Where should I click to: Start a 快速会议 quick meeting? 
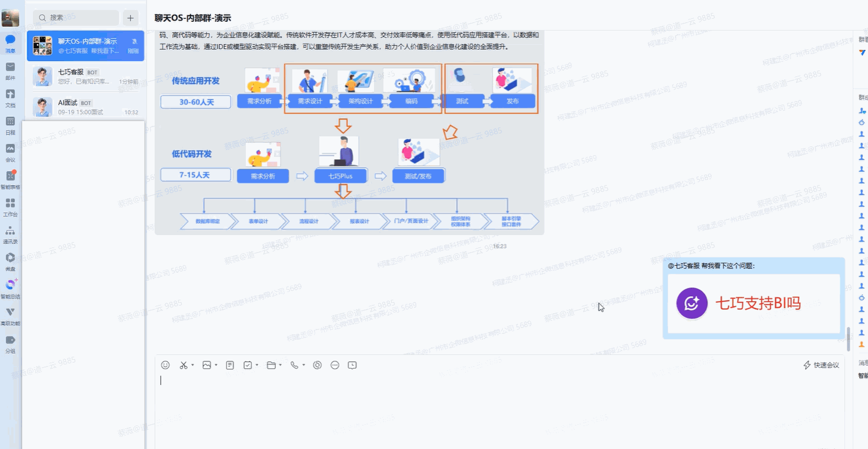click(820, 364)
